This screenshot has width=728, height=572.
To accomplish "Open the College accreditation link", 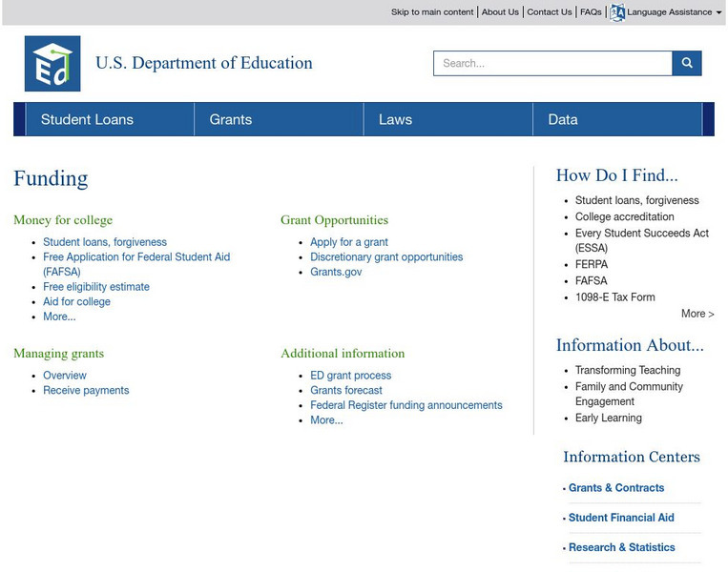I will click(624, 216).
